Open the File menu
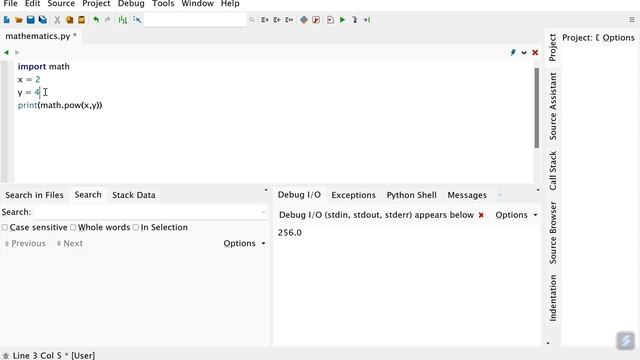Image resolution: width=640 pixels, height=360 pixels. (x=10, y=4)
